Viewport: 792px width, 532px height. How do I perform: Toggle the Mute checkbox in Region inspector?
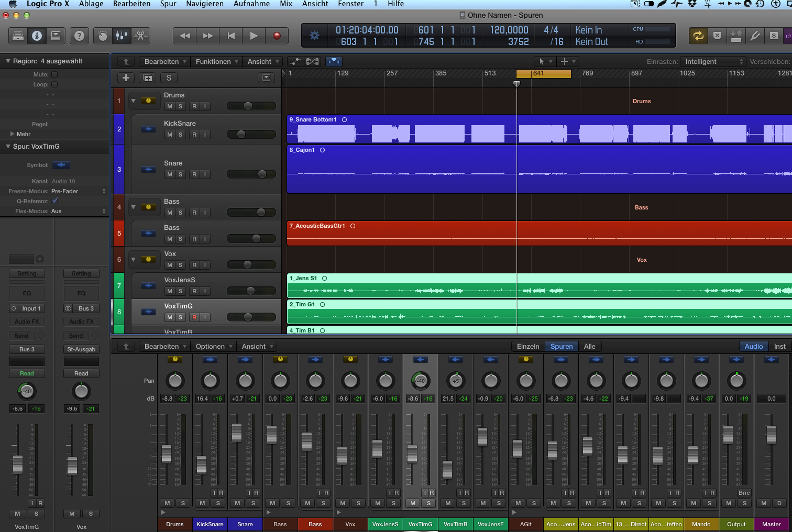pos(54,74)
